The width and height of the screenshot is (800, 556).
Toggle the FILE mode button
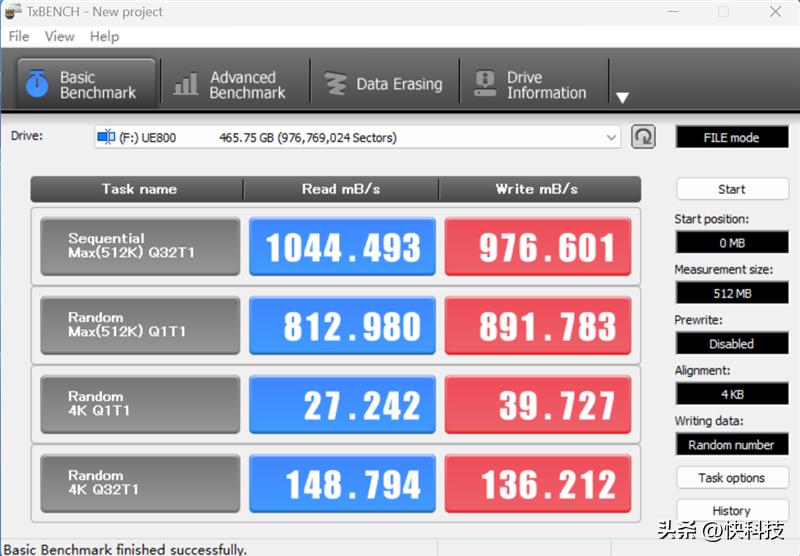732,137
